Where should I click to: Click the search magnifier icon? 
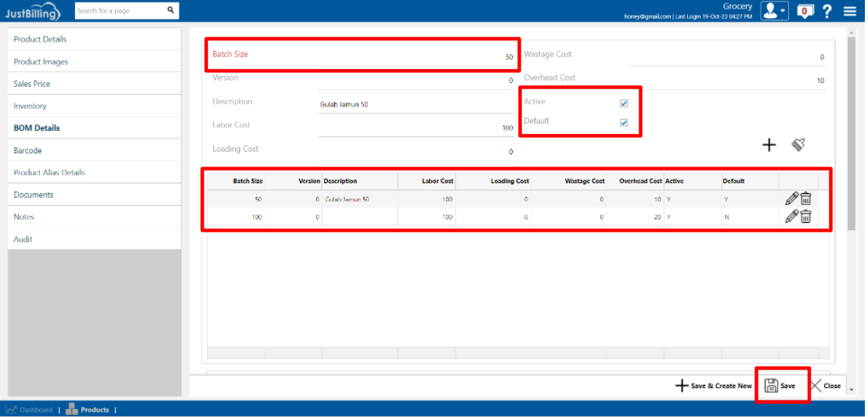pyautogui.click(x=171, y=10)
